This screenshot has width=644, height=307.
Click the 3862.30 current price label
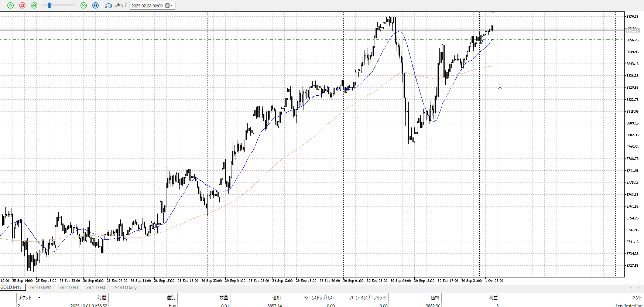(632, 30)
